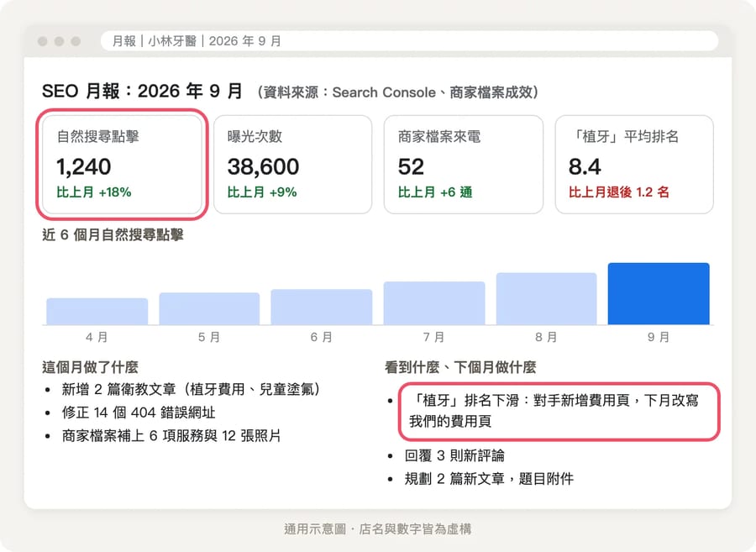Open the 曝光次數 metric card
Viewport: 756px width, 552px height.
[x=292, y=165]
